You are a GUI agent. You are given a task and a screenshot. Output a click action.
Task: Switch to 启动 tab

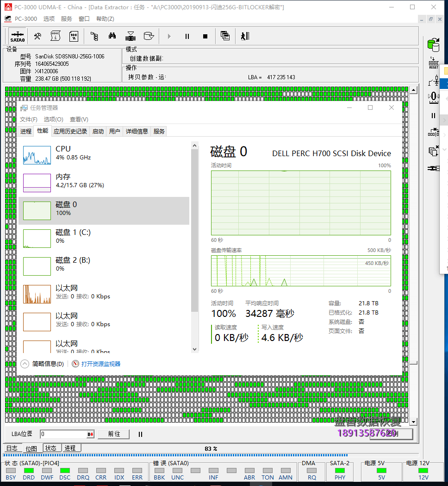pos(98,132)
